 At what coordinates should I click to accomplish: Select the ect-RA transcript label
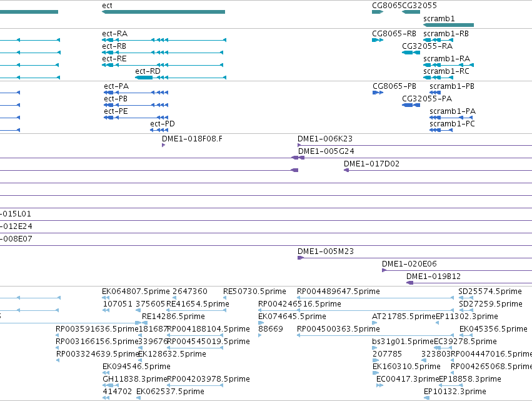114,34
